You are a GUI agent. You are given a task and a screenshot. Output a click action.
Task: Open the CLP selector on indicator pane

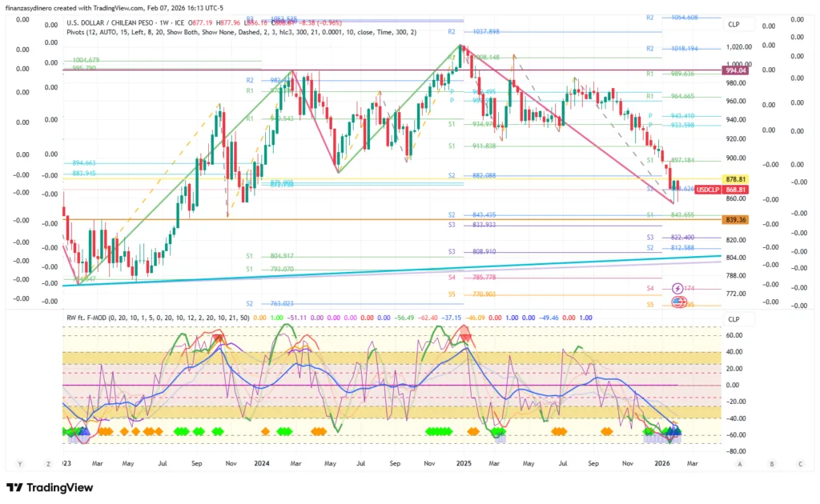tap(734, 319)
